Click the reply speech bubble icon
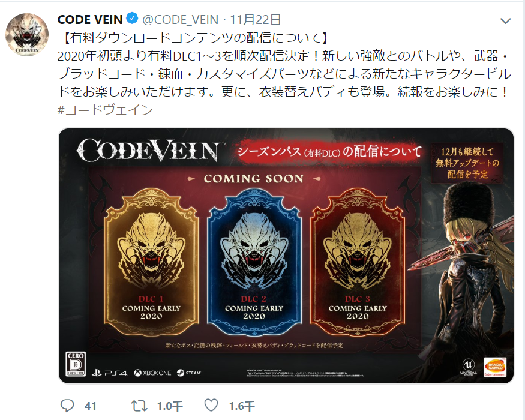 click(x=67, y=406)
